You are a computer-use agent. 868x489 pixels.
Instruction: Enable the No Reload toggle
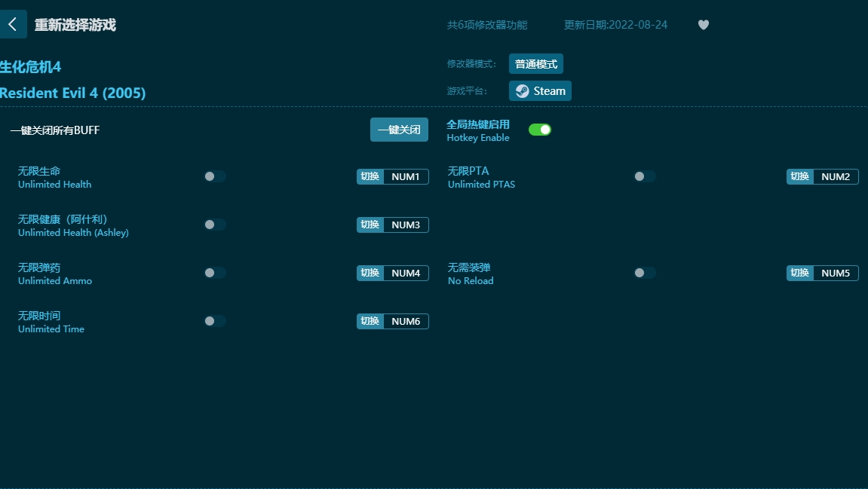click(x=645, y=273)
